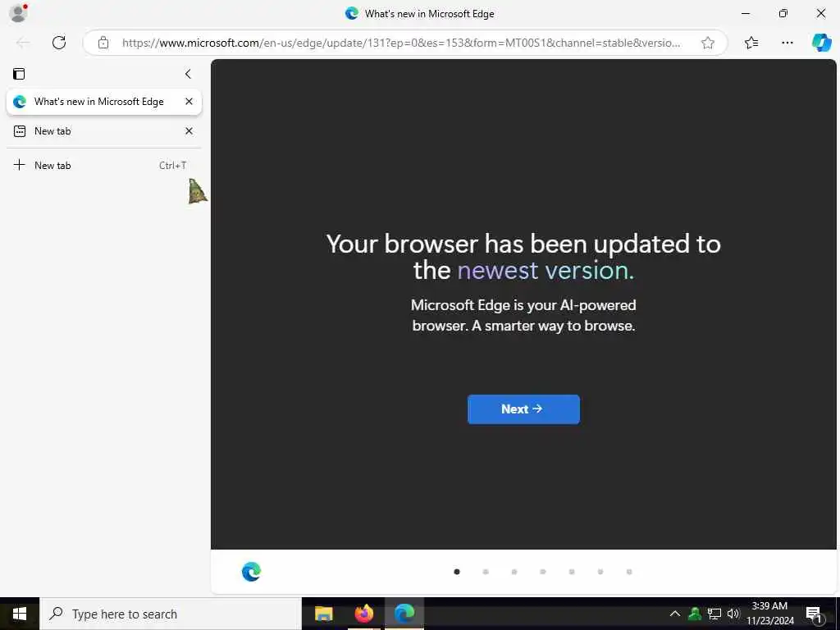Open a new tab with the plus button

pos(20,165)
